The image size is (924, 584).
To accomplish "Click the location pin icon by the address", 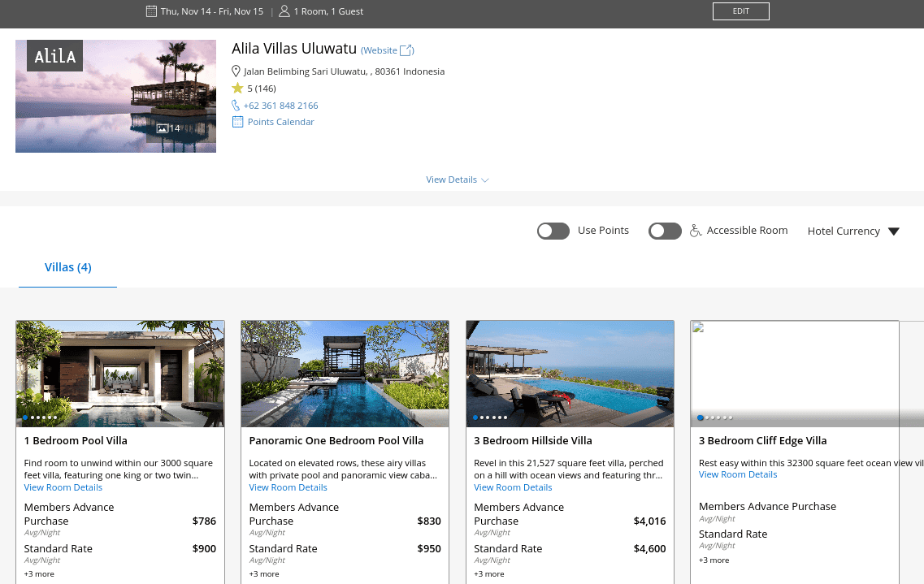I will pos(236,71).
